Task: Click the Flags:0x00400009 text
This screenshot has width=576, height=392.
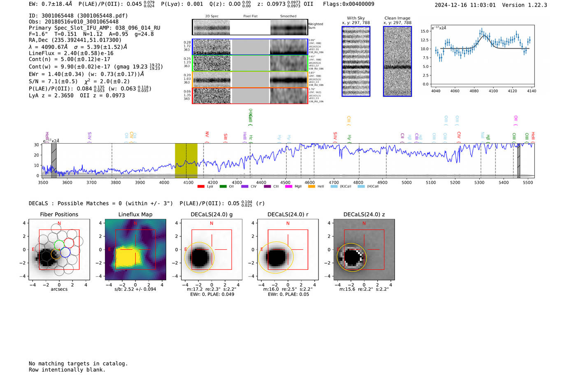Action: [x=348, y=4]
